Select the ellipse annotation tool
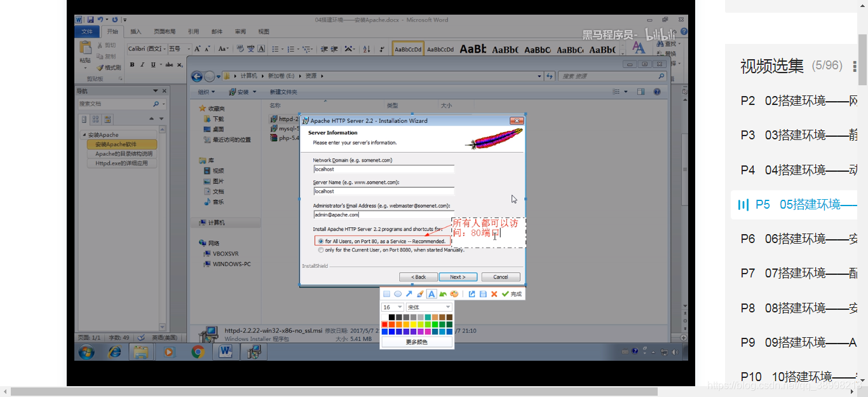The width and height of the screenshot is (868, 397). point(398,294)
